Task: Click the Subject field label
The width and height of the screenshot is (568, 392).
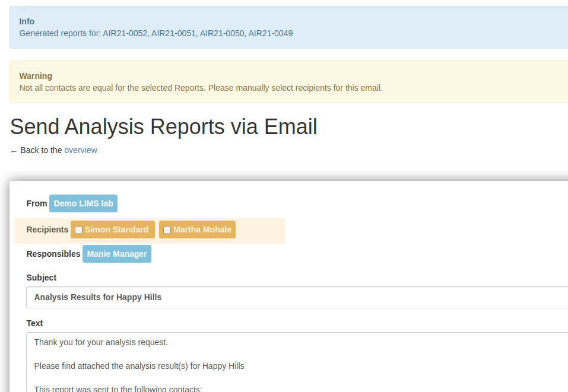Action: (x=42, y=278)
